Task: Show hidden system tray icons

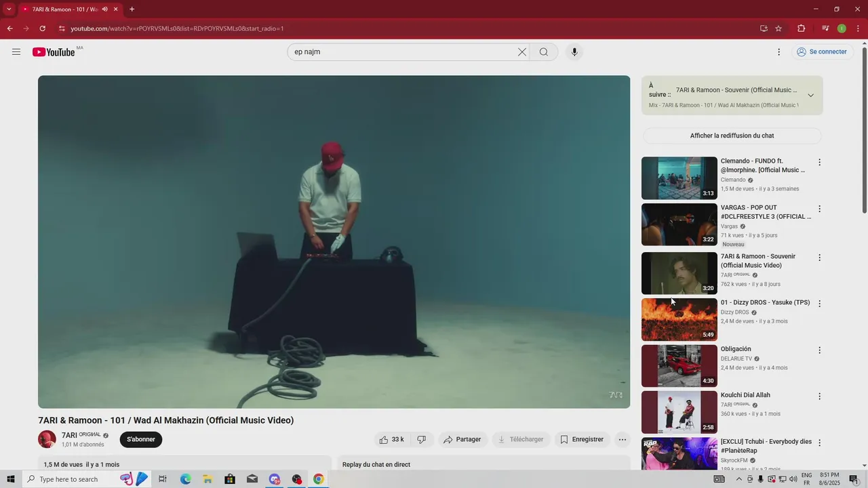Action: (738, 479)
